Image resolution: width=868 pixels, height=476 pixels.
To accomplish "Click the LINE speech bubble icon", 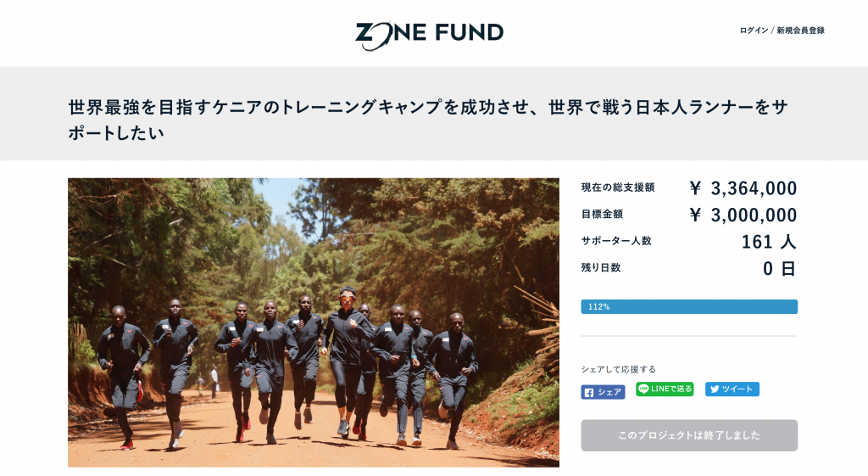I will [643, 389].
